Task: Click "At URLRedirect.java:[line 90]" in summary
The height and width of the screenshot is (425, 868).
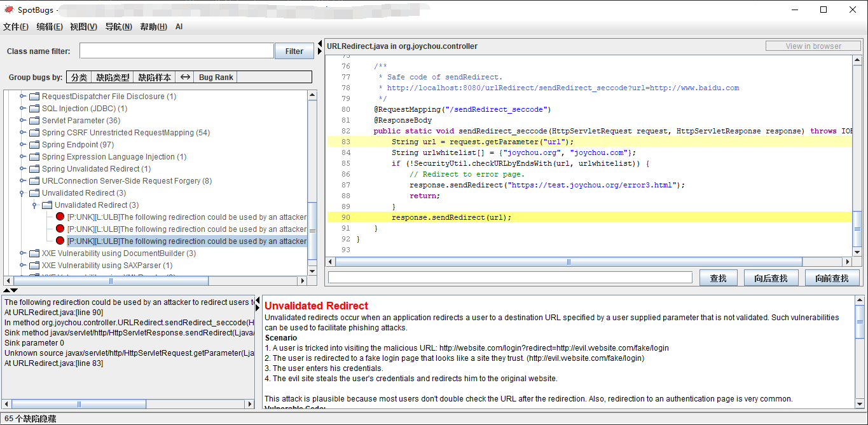Action: click(53, 313)
